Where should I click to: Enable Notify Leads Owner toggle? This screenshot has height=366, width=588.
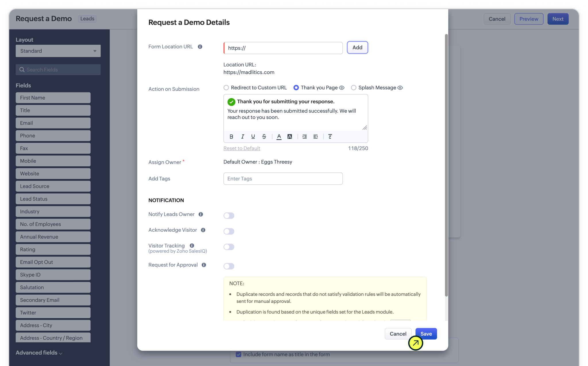[x=229, y=215]
